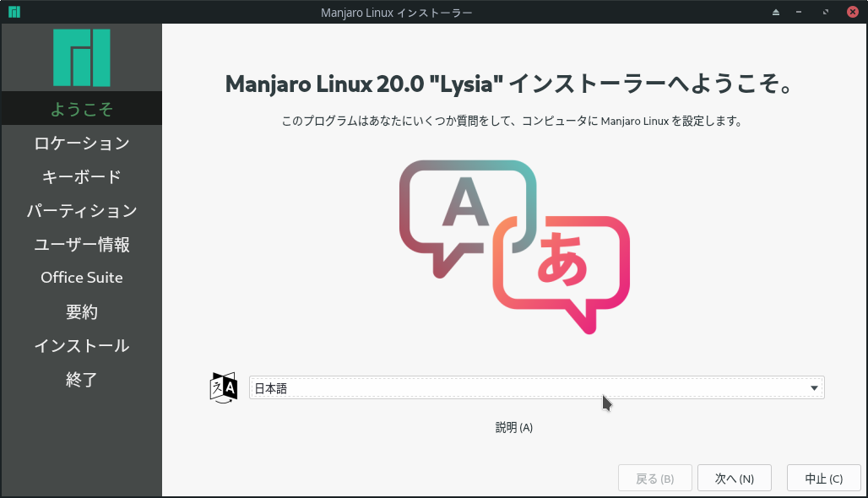
Task: Select the インストール step in the sidebar
Action: coord(81,345)
